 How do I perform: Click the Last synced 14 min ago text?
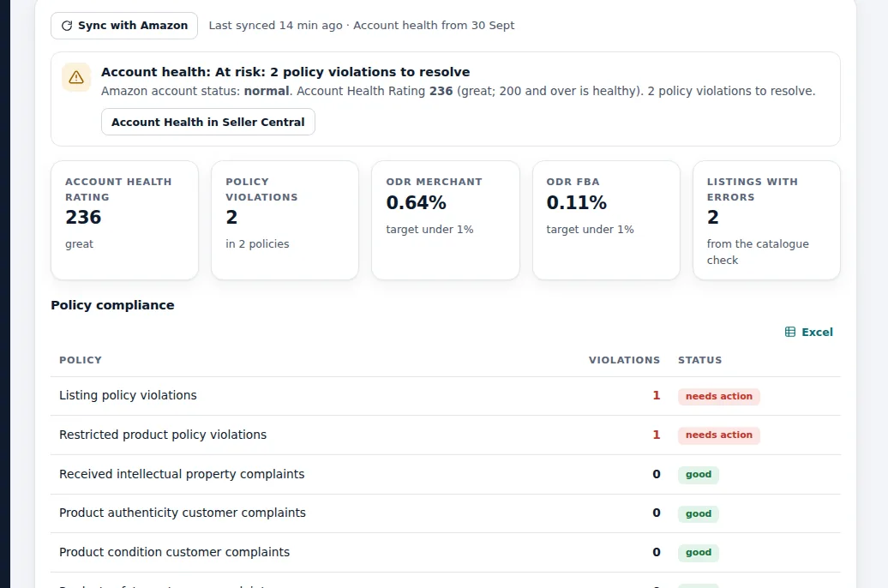point(275,26)
